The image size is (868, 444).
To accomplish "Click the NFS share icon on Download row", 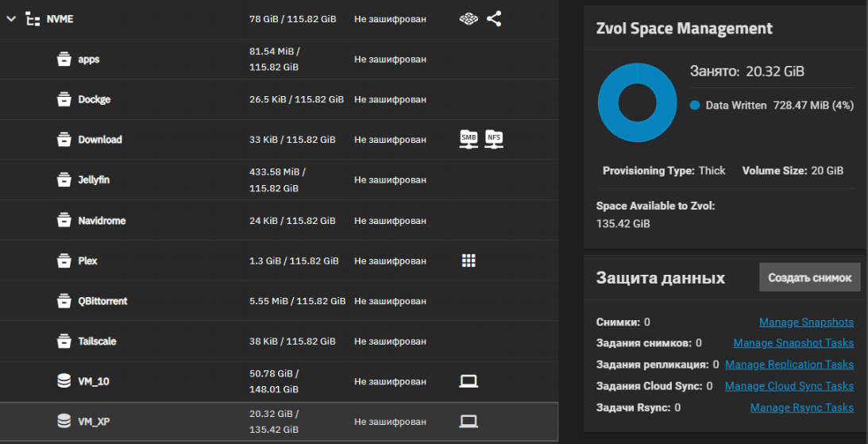I will click(494, 139).
